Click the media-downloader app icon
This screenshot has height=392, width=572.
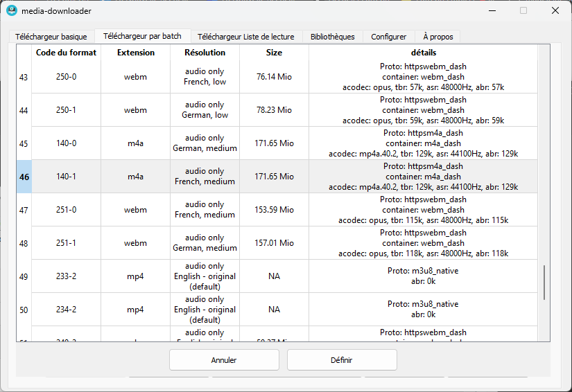(x=12, y=11)
